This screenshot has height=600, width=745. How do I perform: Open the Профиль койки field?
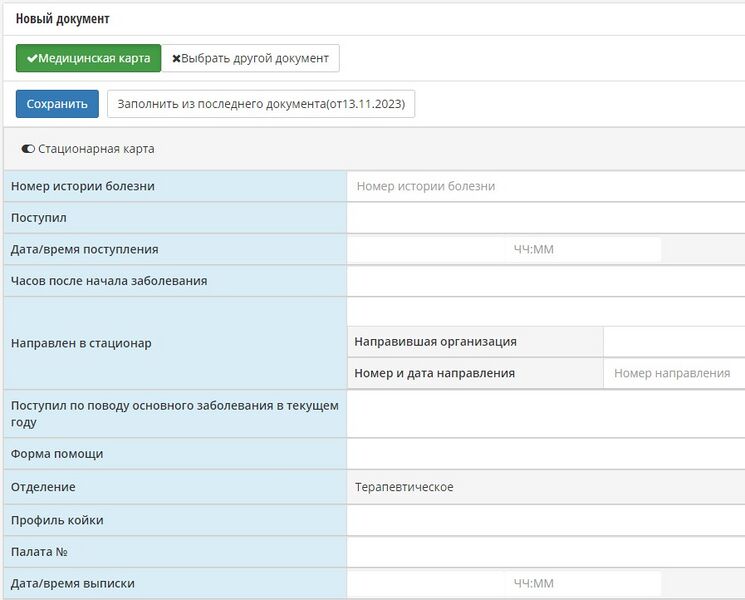pyautogui.click(x=546, y=520)
